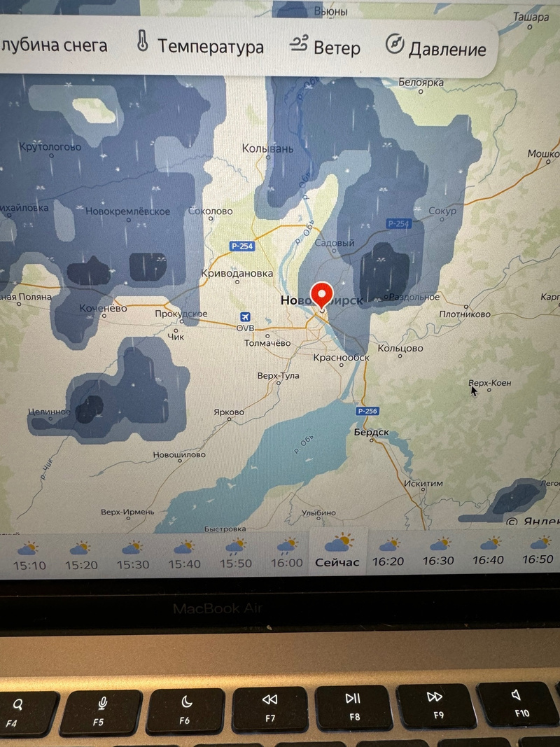Image resolution: width=560 pixels, height=747 pixels.
Task: Click the Коченёво town label
Action: click(103, 308)
